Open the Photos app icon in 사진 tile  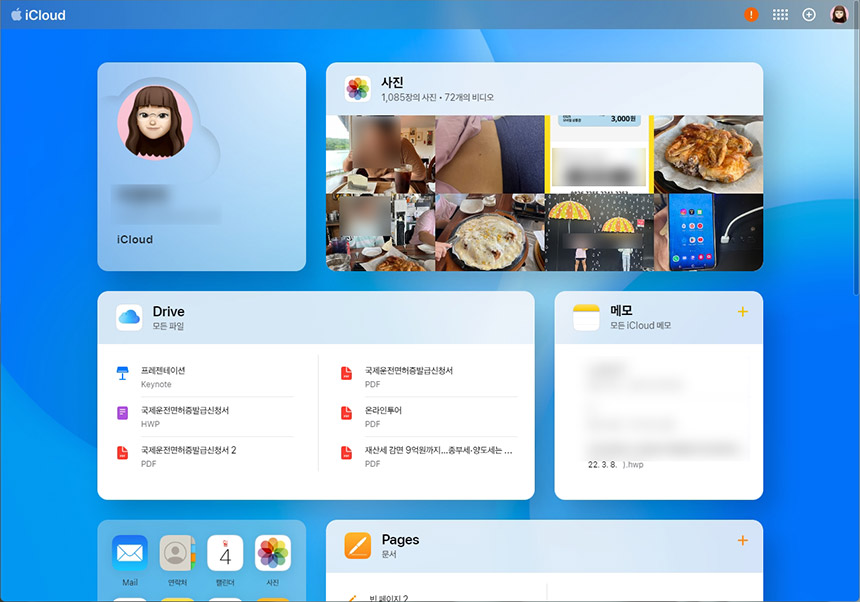[x=358, y=89]
